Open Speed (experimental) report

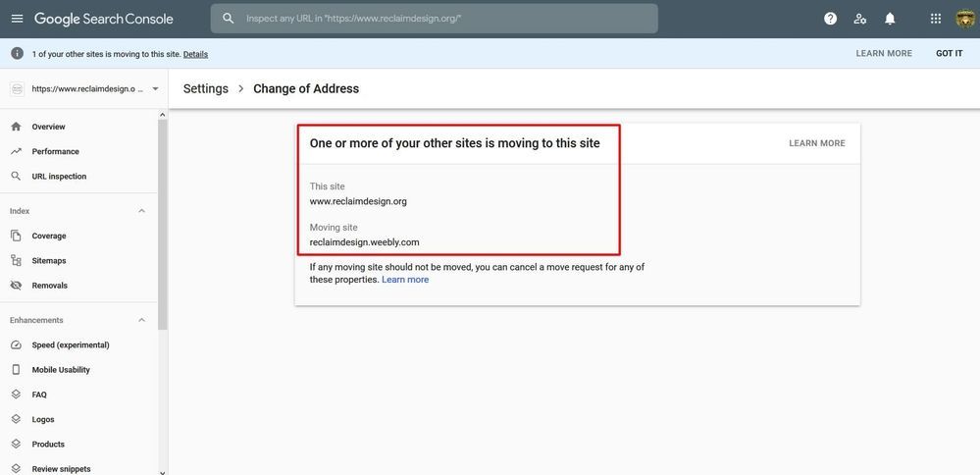click(71, 345)
